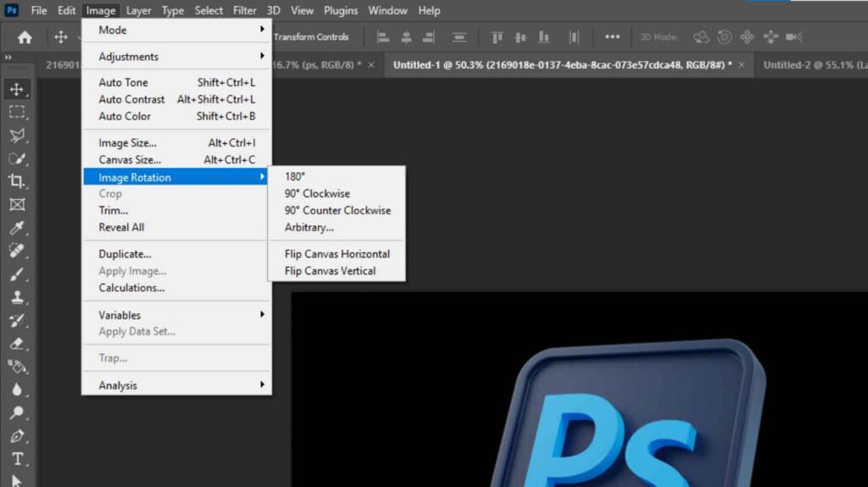868x487 pixels.
Task: Click Align right edges icon
Action: pos(428,37)
